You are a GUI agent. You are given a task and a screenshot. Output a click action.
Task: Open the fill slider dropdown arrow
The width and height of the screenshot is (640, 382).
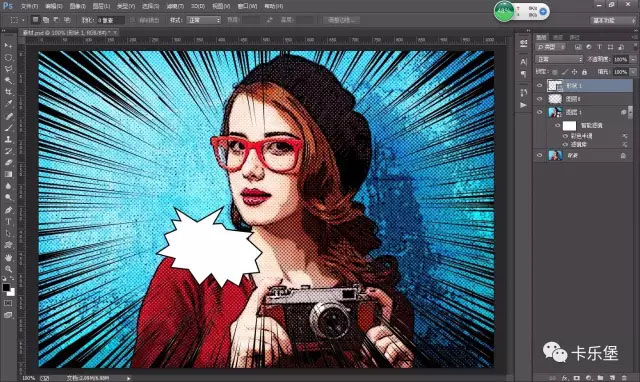pos(633,72)
